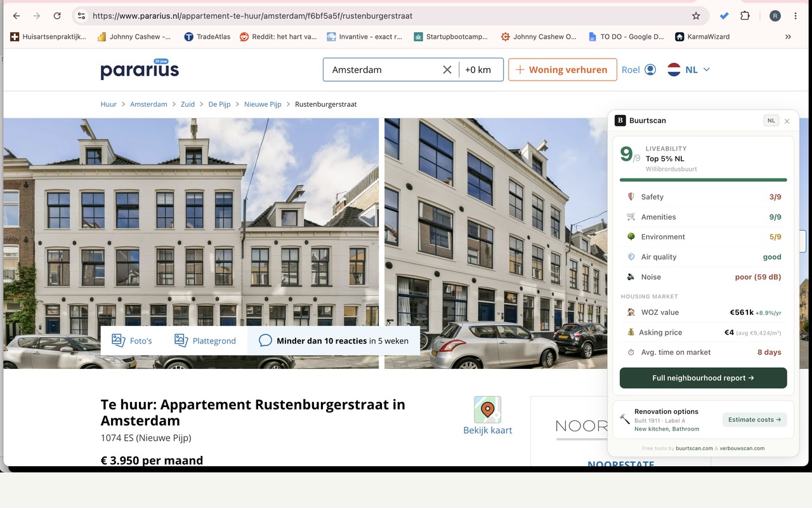This screenshot has height=508, width=812.
Task: Open the browser extensions puzzle icon
Action: coord(745,16)
